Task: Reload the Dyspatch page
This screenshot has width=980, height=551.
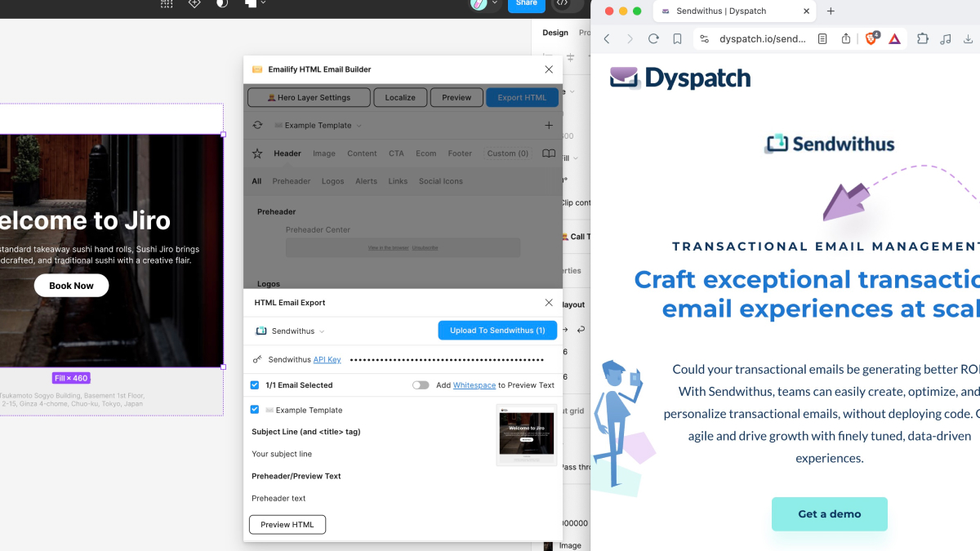Action: (x=653, y=38)
